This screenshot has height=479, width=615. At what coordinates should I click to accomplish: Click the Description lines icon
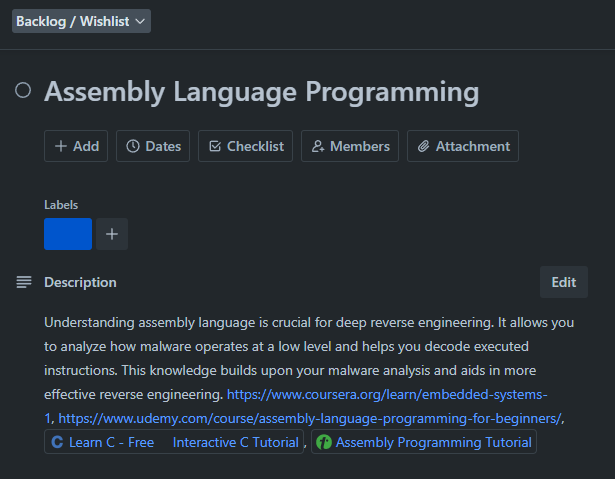click(x=24, y=282)
